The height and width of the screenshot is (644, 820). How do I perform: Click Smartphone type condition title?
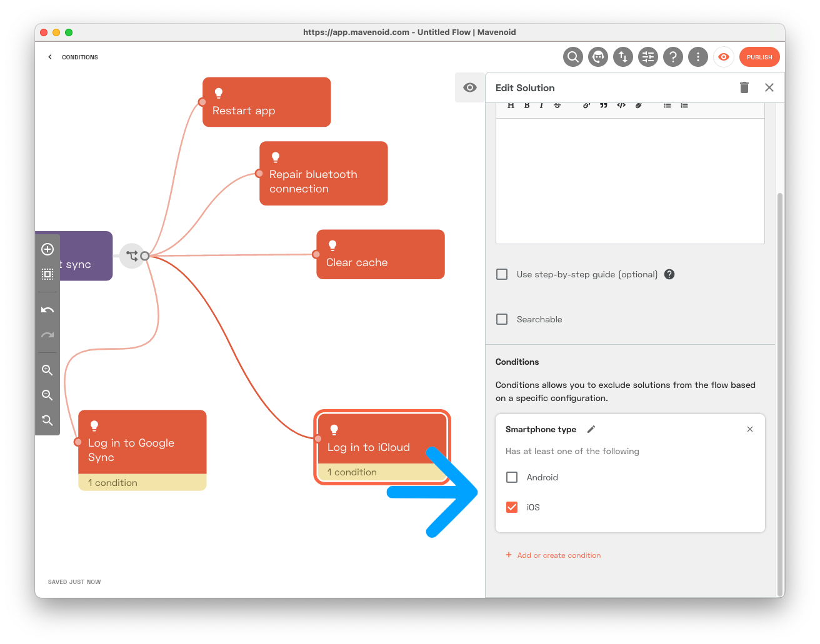(x=541, y=429)
